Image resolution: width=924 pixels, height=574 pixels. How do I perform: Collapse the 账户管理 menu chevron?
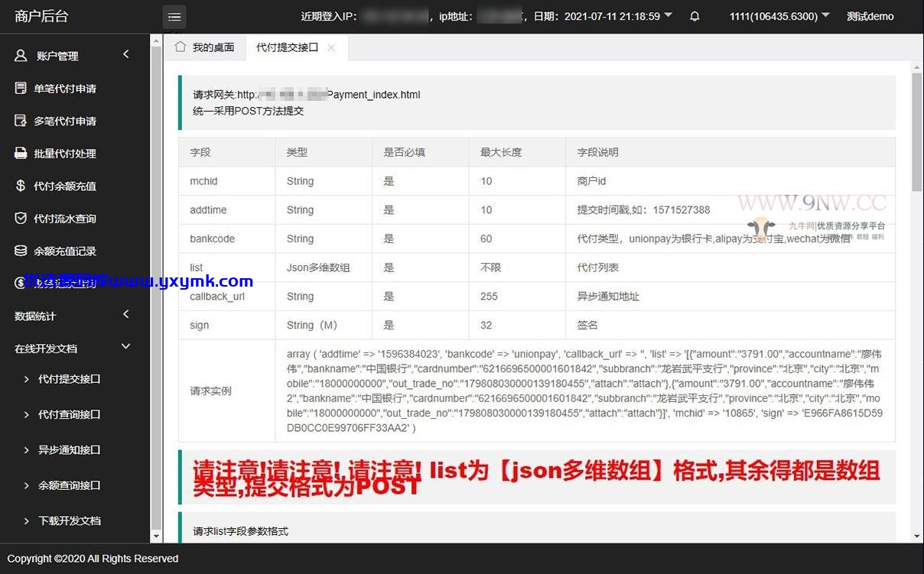(x=126, y=54)
